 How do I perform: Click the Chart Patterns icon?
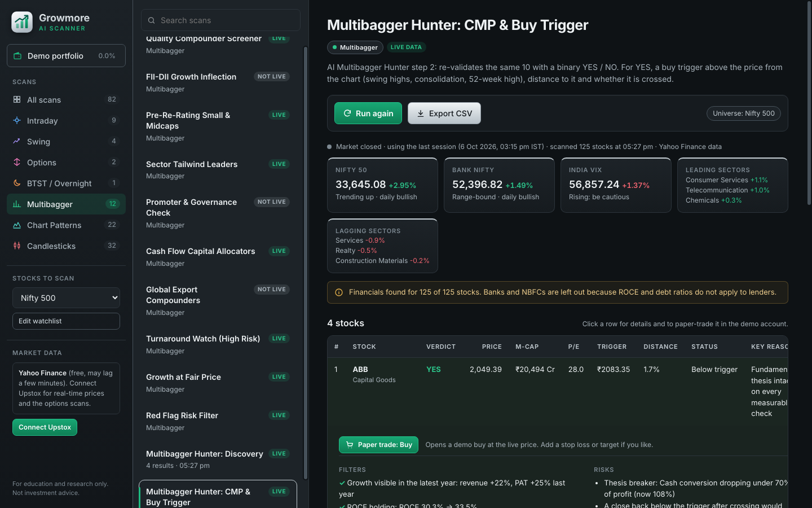coord(17,225)
